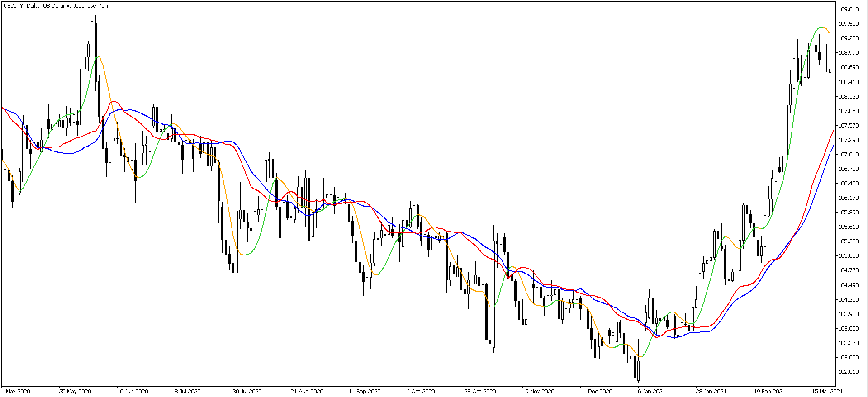Image resolution: width=868 pixels, height=397 pixels.
Task: Click the 25 May 2020 date label
Action: pyautogui.click(x=75, y=391)
